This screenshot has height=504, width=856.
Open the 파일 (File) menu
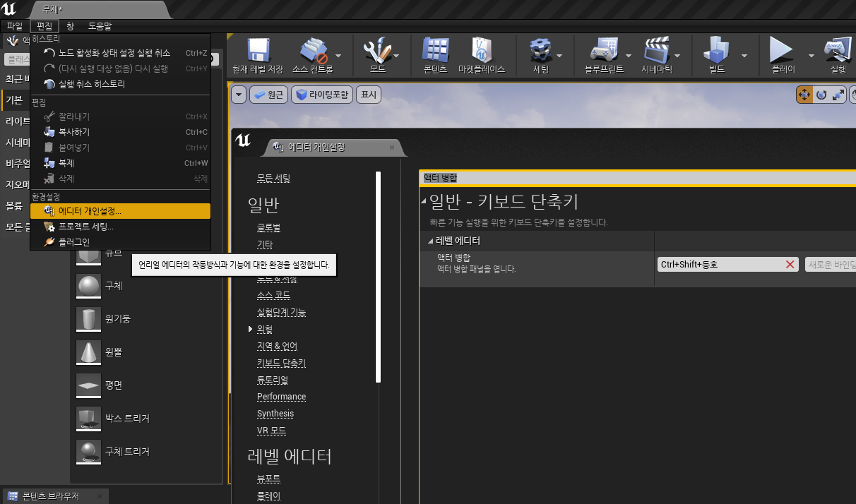(15, 26)
